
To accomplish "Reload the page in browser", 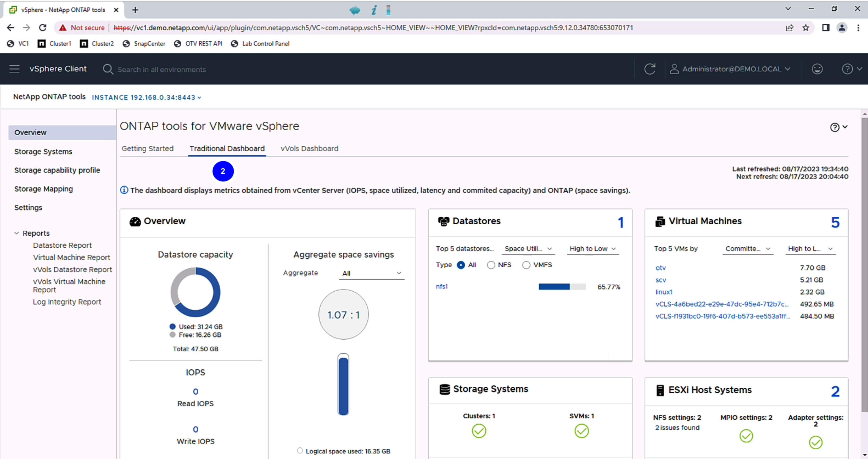I will click(43, 28).
